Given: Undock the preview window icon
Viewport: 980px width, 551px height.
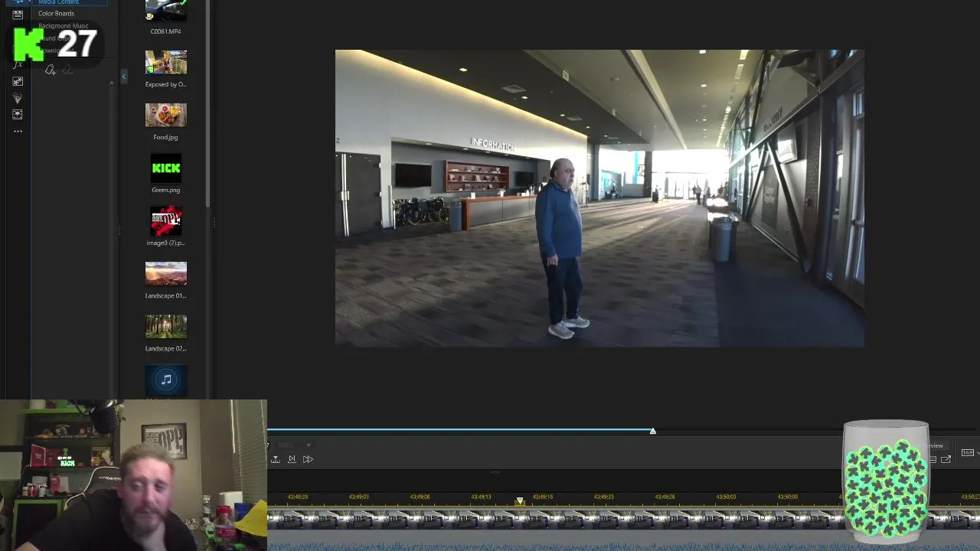Looking at the screenshot, I should (x=946, y=459).
